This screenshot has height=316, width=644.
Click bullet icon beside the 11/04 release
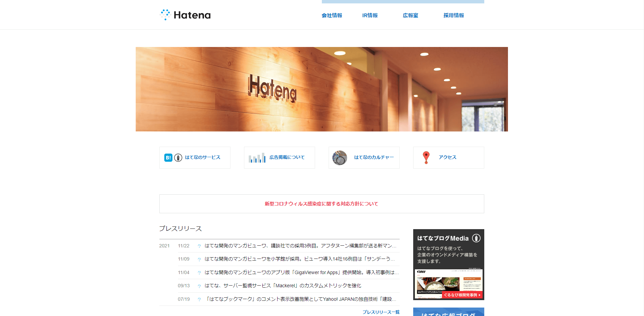click(x=199, y=273)
